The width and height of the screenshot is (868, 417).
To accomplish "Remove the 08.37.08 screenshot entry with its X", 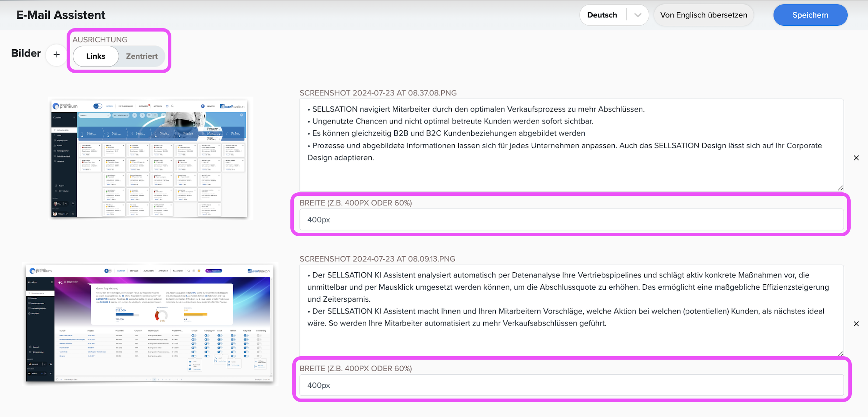I will click(x=856, y=158).
